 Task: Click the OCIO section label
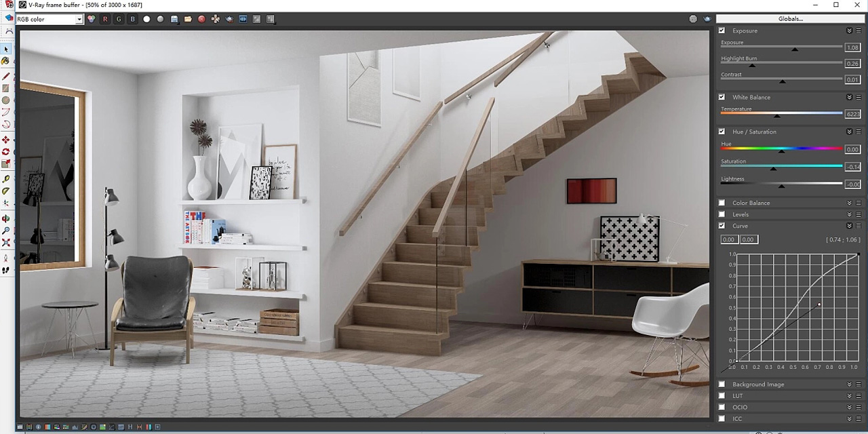[x=739, y=407]
